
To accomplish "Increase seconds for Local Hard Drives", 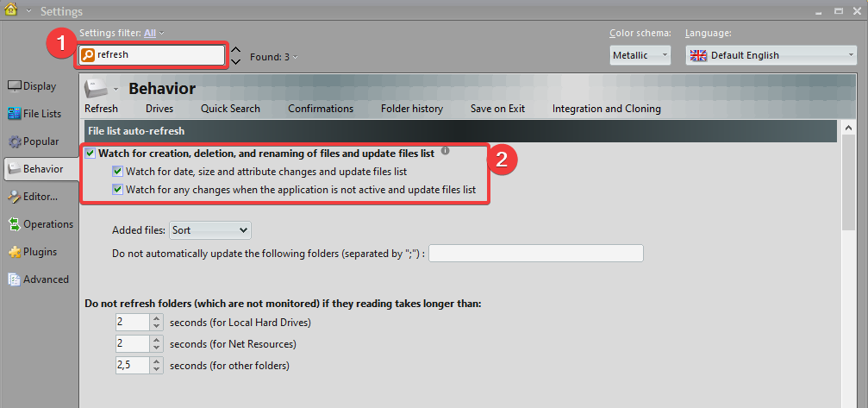I will coord(156,319).
